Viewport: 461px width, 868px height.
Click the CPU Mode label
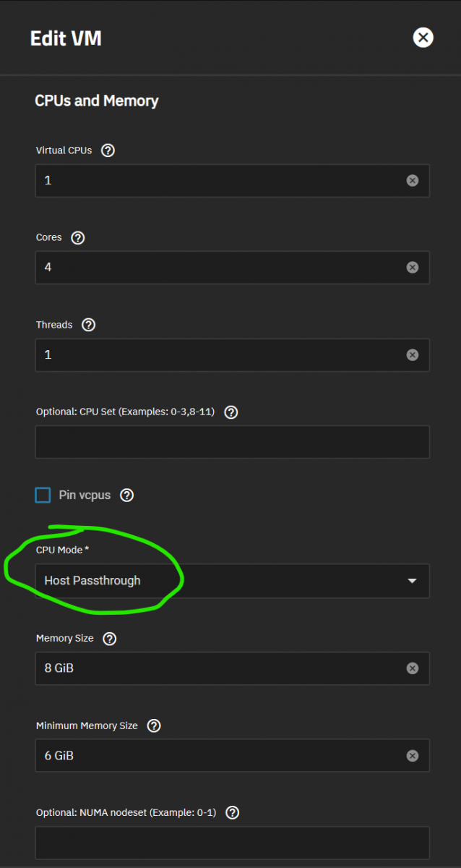point(63,550)
